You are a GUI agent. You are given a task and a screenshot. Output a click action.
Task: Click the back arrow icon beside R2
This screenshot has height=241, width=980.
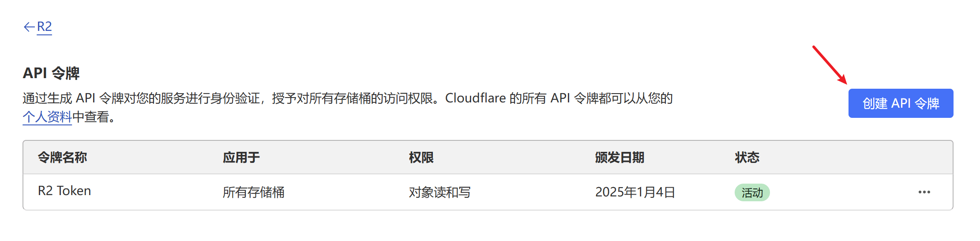pos(29,27)
